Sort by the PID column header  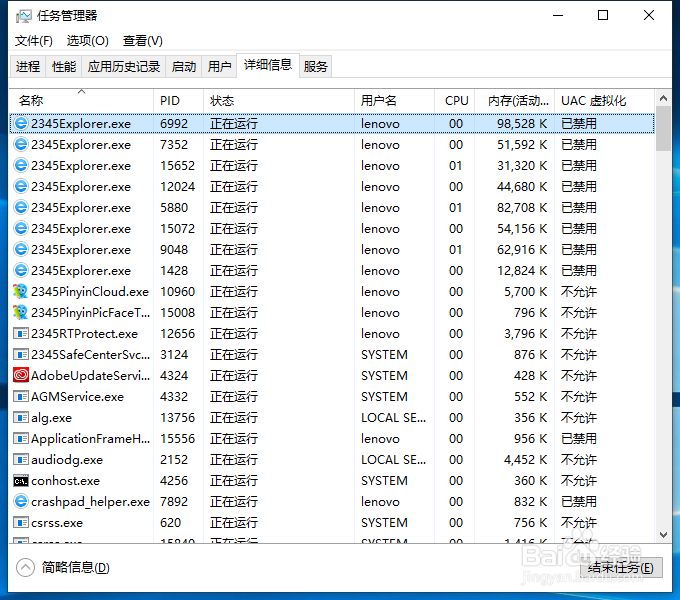178,101
